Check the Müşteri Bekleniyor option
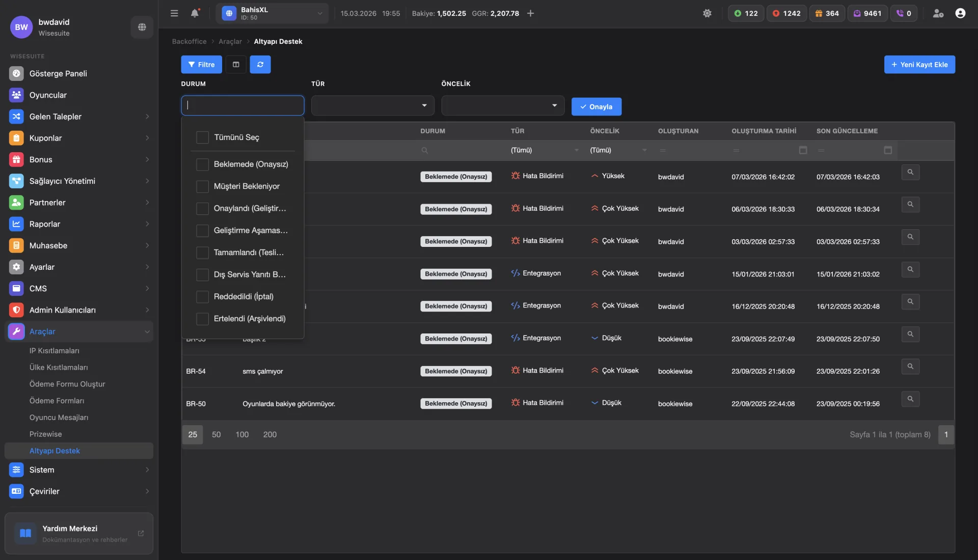Screen dimensions: 978x560 203,186
